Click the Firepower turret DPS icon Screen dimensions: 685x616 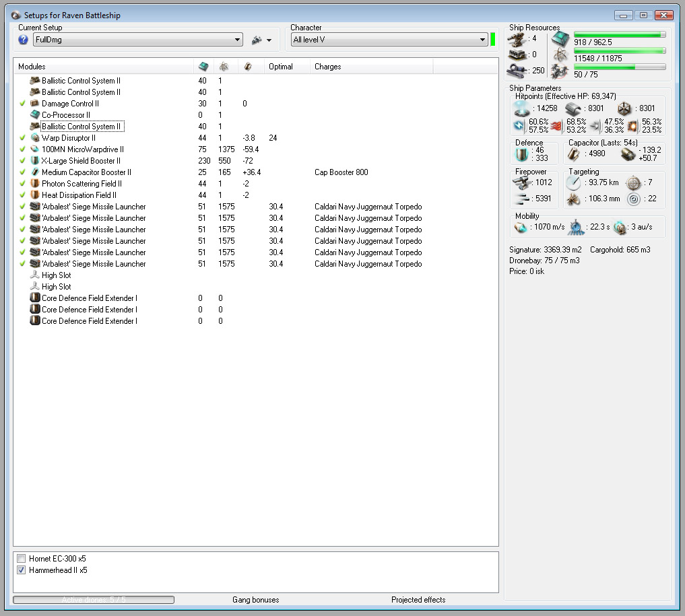(522, 182)
